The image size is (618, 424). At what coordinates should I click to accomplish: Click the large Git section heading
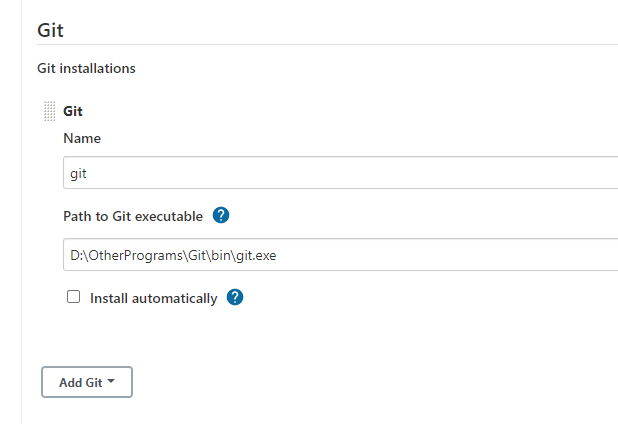coord(50,29)
